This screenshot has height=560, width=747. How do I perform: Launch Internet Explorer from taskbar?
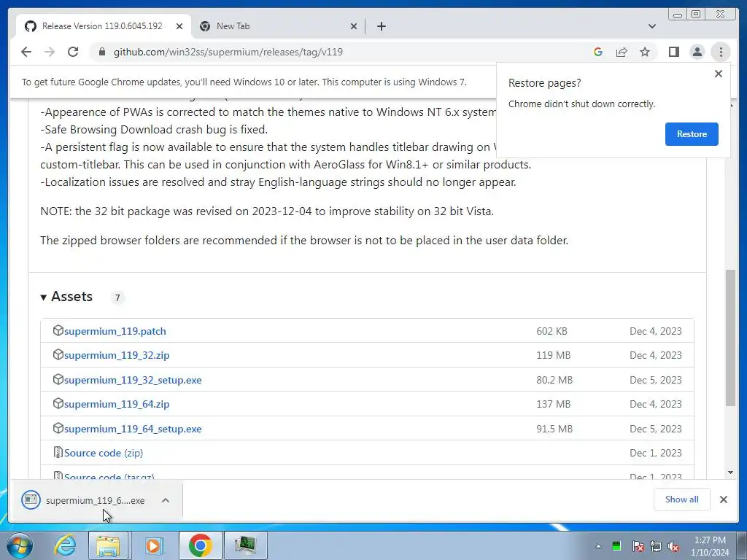[65, 545]
